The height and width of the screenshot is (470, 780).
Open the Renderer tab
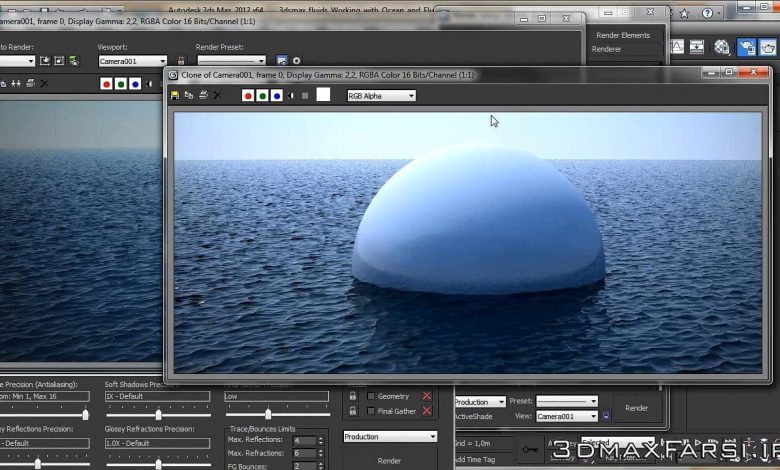click(x=606, y=49)
